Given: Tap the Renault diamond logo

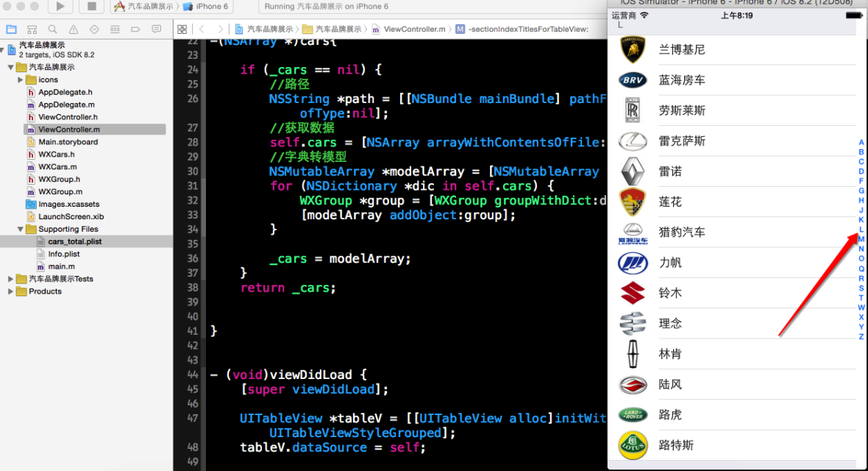Looking at the screenshot, I should [633, 171].
